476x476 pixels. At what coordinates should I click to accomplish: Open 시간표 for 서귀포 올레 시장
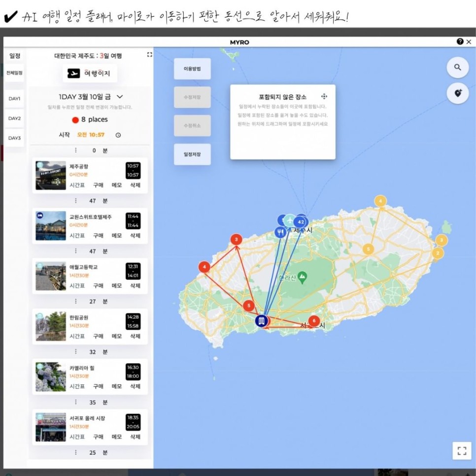point(77,437)
